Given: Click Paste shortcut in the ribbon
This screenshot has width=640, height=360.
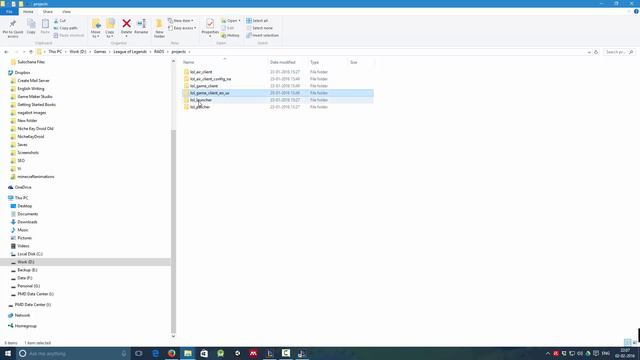Looking at the screenshot, I should [69, 36].
